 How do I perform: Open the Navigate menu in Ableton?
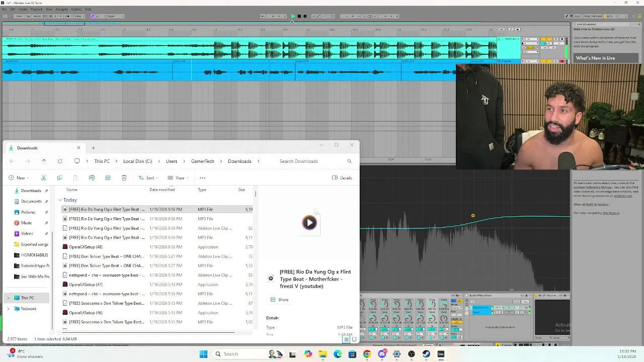coord(61,9)
